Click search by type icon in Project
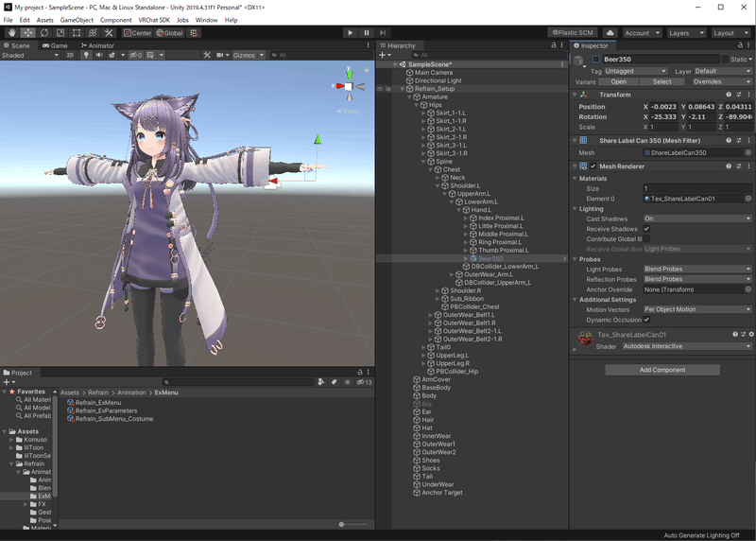The image size is (756, 541). pyautogui.click(x=321, y=382)
